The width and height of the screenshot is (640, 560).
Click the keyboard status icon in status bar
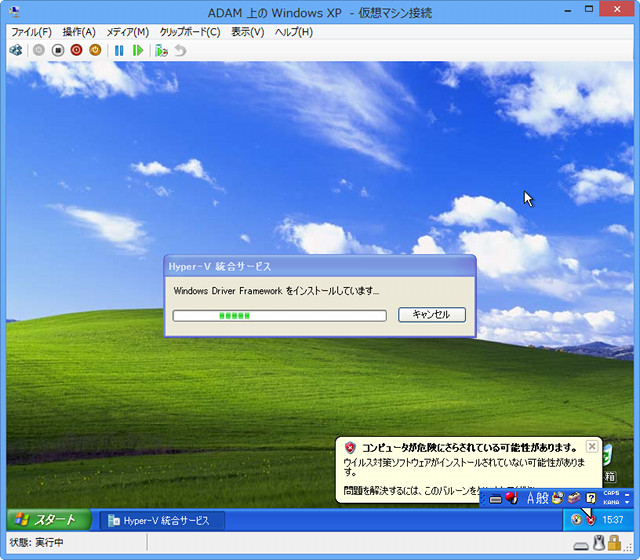point(580,546)
